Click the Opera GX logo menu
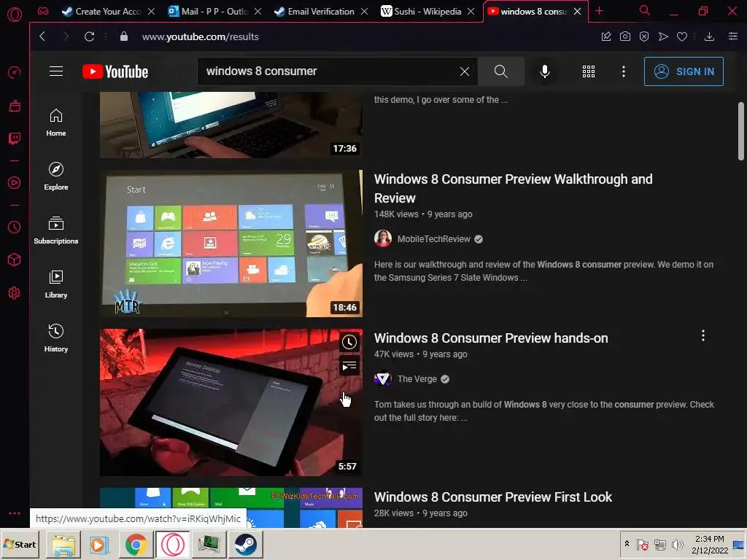The height and width of the screenshot is (560, 747). (15, 15)
